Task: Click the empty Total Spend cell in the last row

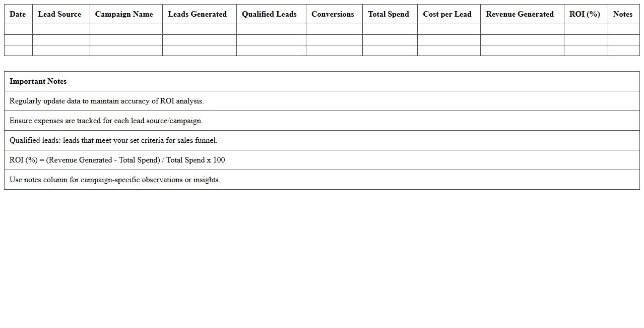Action: [x=389, y=50]
